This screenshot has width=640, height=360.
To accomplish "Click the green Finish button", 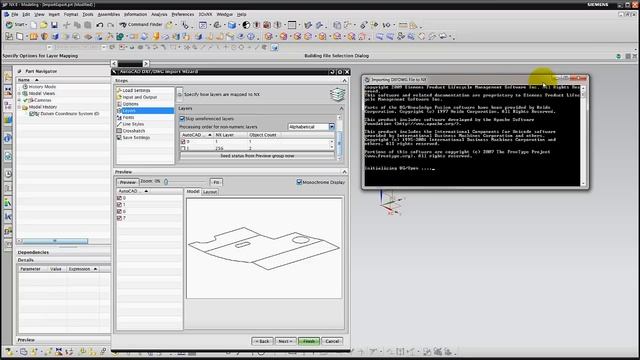I will point(309,341).
